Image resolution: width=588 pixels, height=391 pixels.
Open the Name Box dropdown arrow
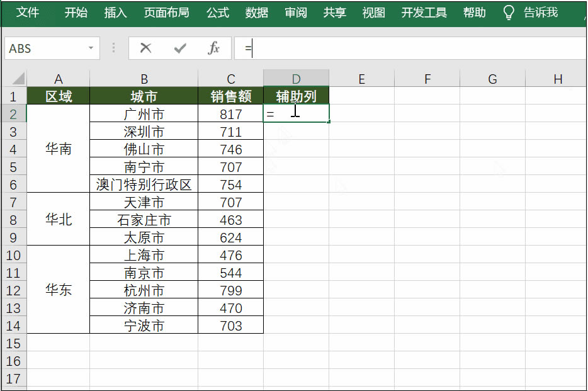pyautogui.click(x=90, y=48)
